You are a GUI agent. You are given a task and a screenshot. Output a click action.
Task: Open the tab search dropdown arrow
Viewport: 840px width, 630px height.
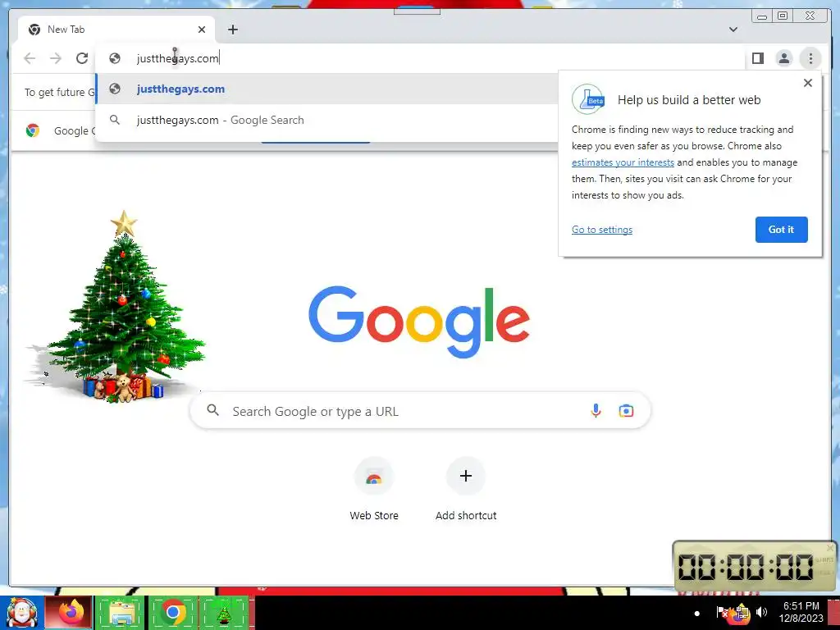tap(733, 30)
